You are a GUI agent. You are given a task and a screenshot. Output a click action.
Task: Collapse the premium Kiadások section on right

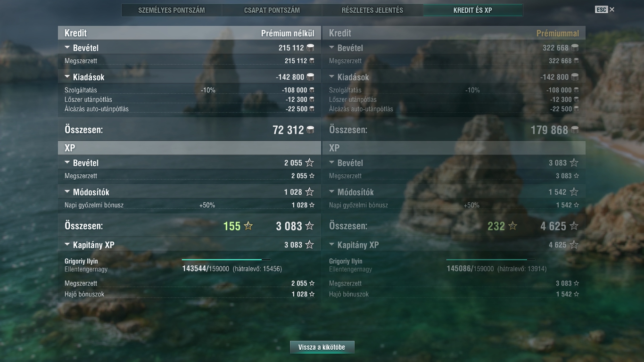(x=331, y=77)
